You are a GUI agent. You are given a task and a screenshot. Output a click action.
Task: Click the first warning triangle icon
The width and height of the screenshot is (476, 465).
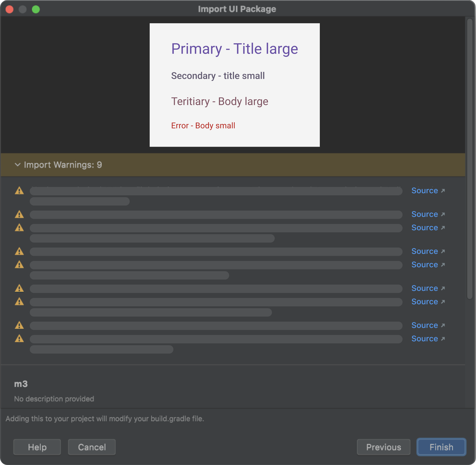(x=19, y=190)
